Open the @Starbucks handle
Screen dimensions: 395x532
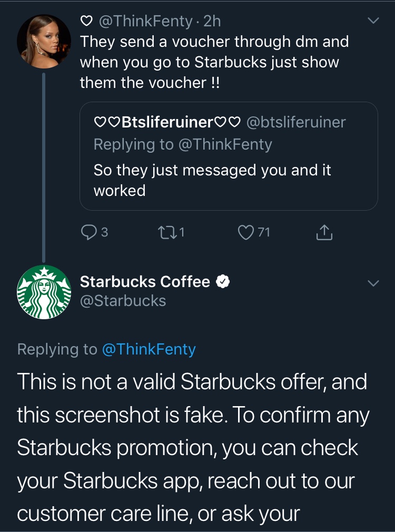[123, 301]
